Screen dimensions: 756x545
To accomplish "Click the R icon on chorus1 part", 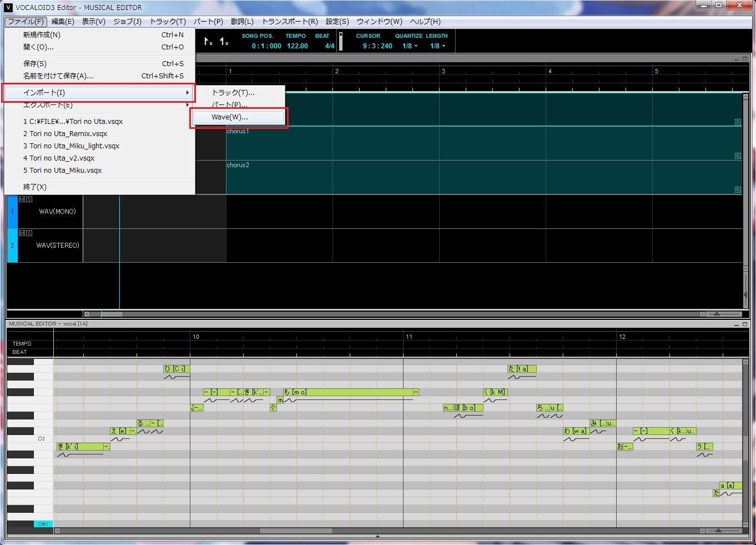I will point(738,156).
